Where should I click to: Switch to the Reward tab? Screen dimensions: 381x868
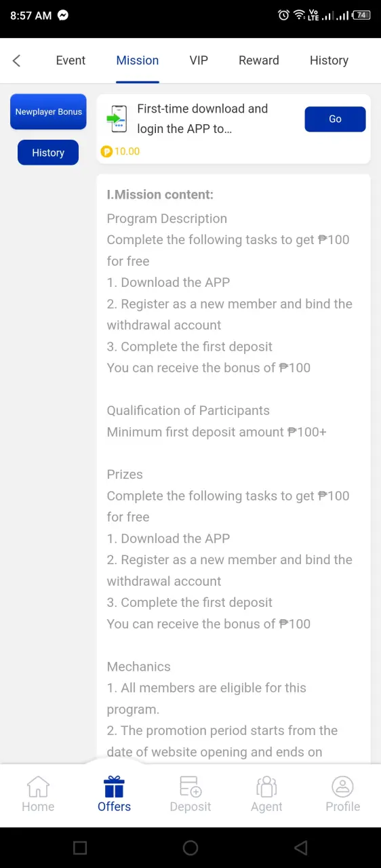coord(259,60)
